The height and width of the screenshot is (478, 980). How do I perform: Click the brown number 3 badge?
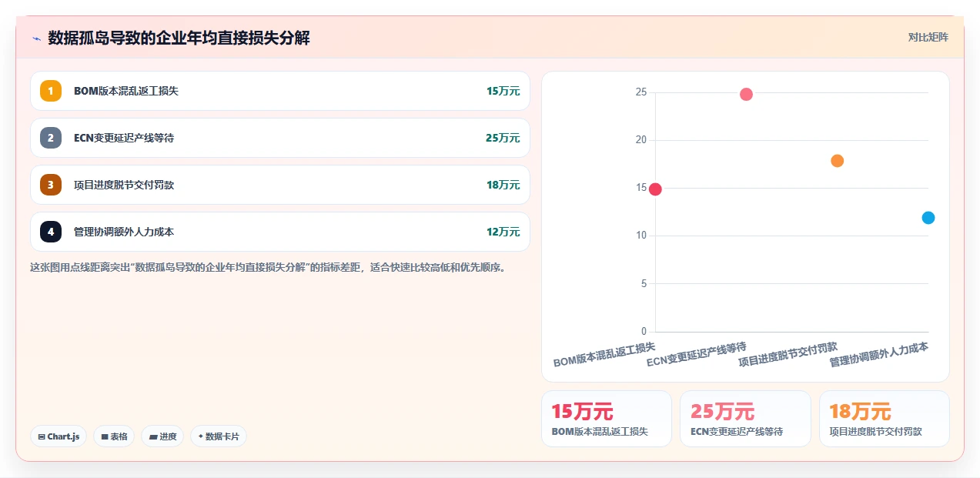tap(51, 185)
